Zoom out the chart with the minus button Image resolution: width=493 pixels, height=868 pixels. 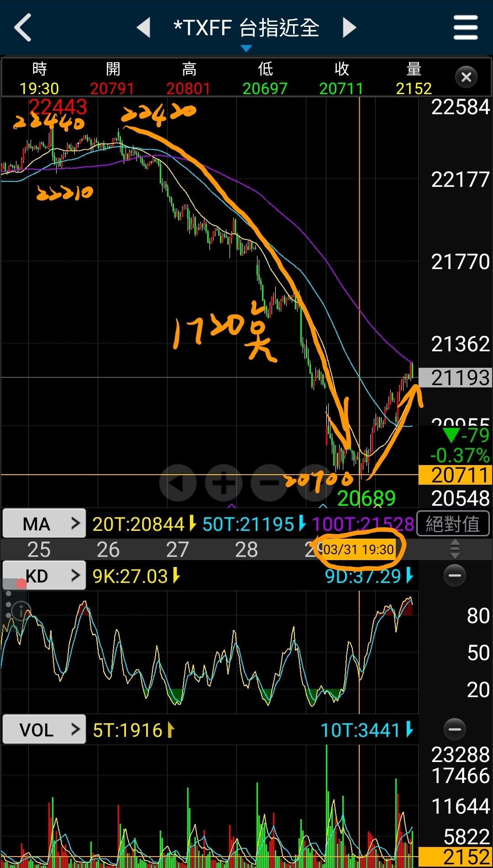[x=269, y=483]
